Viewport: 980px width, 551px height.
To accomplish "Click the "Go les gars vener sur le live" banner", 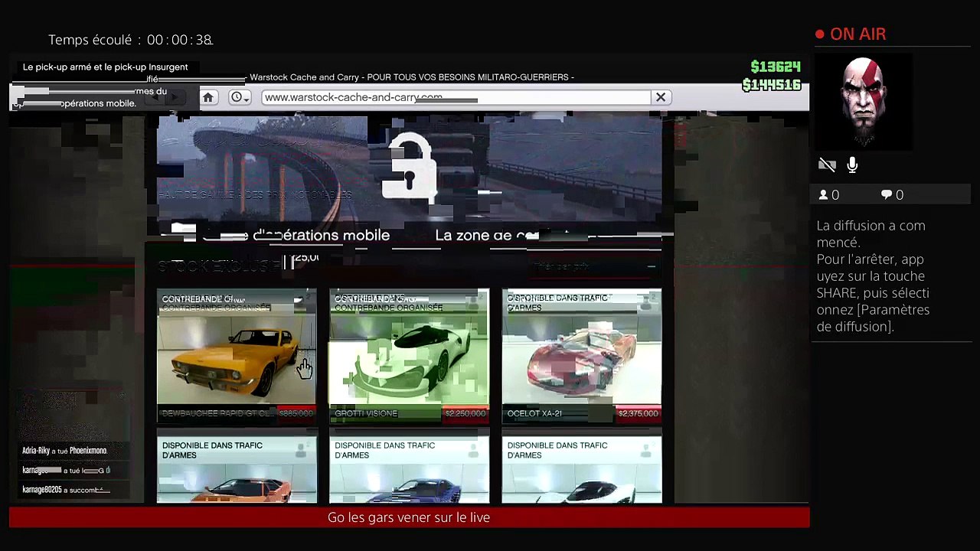I will [409, 517].
